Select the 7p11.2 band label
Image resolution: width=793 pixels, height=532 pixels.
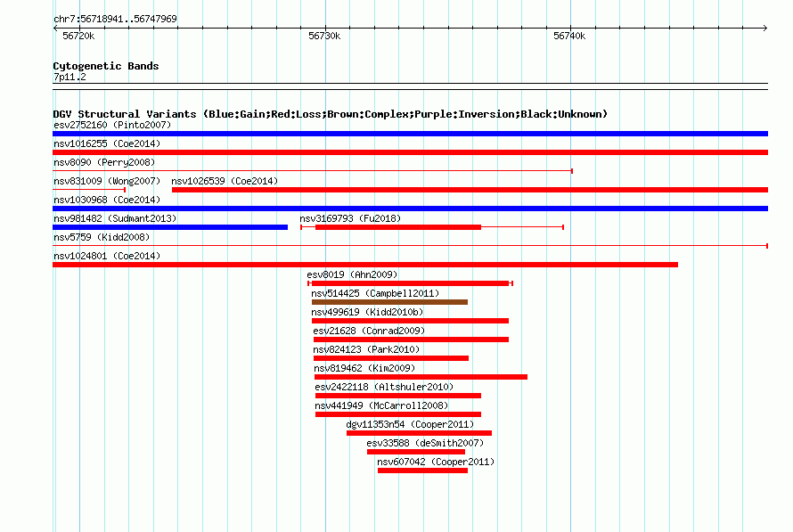click(69, 77)
